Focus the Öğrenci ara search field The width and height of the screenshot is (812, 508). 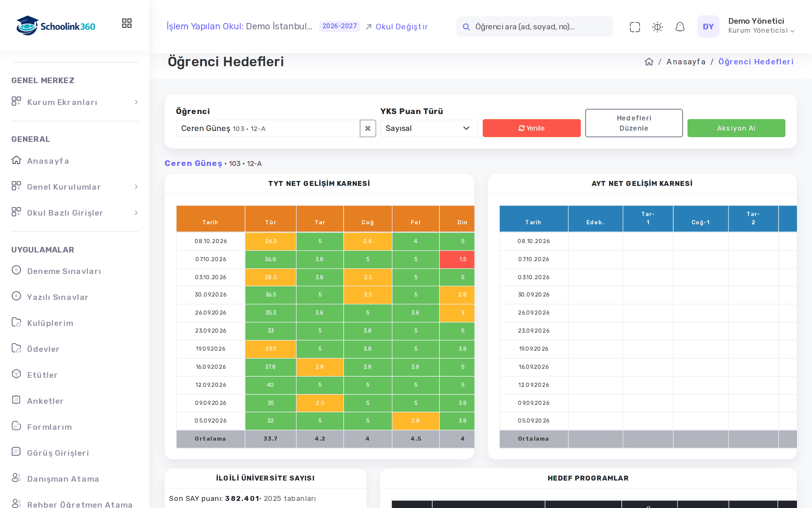point(534,27)
